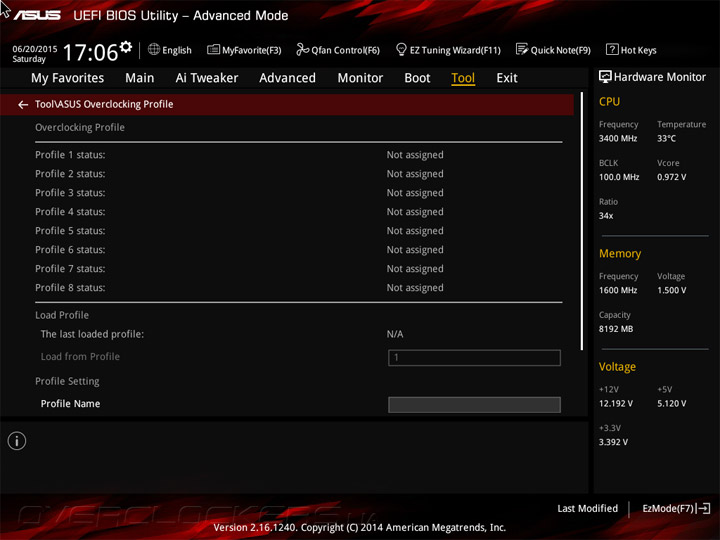The width and height of the screenshot is (720, 540).
Task: Click +3.3V reading 3.392 V
Action: 613,442
